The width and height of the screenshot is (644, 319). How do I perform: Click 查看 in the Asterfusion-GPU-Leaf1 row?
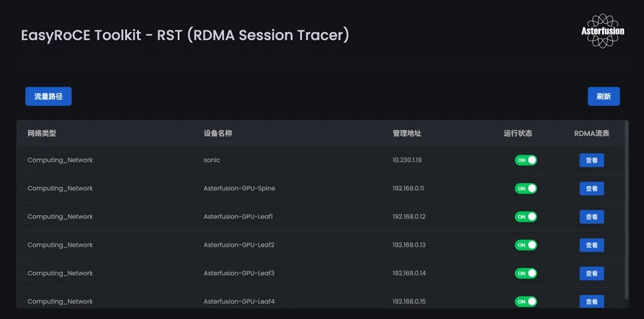(x=591, y=217)
